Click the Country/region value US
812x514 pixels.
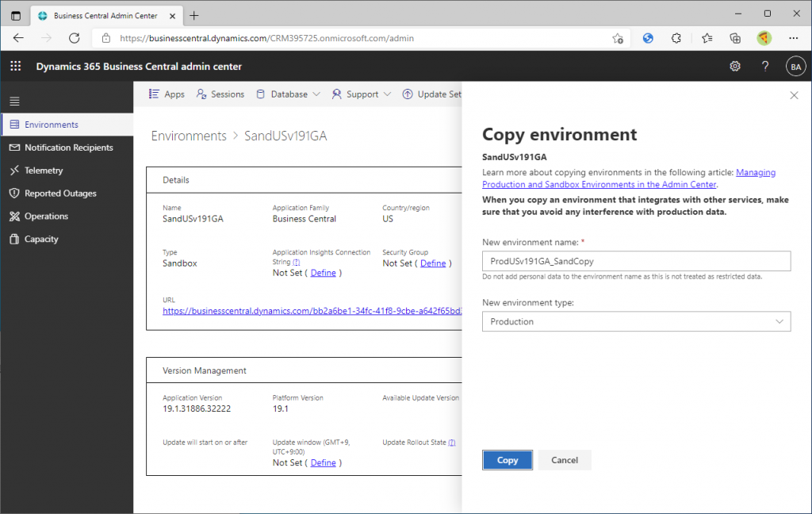388,219
